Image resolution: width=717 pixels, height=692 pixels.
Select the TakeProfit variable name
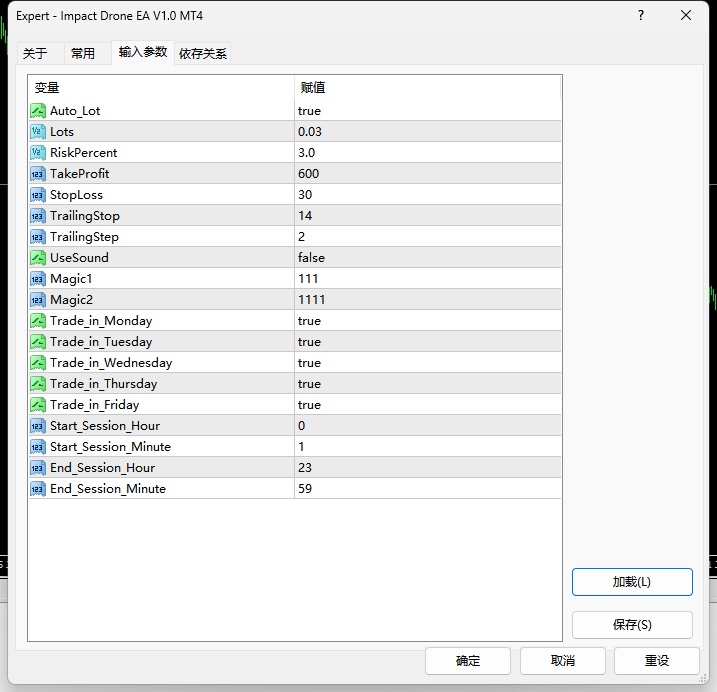coord(80,174)
